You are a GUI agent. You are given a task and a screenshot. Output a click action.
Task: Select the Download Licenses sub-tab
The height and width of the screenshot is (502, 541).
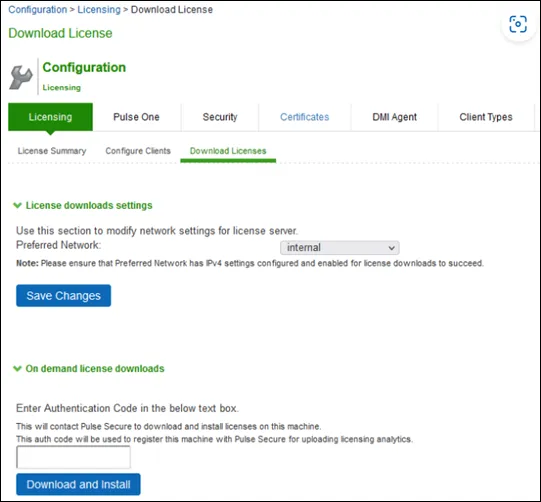pyautogui.click(x=228, y=151)
